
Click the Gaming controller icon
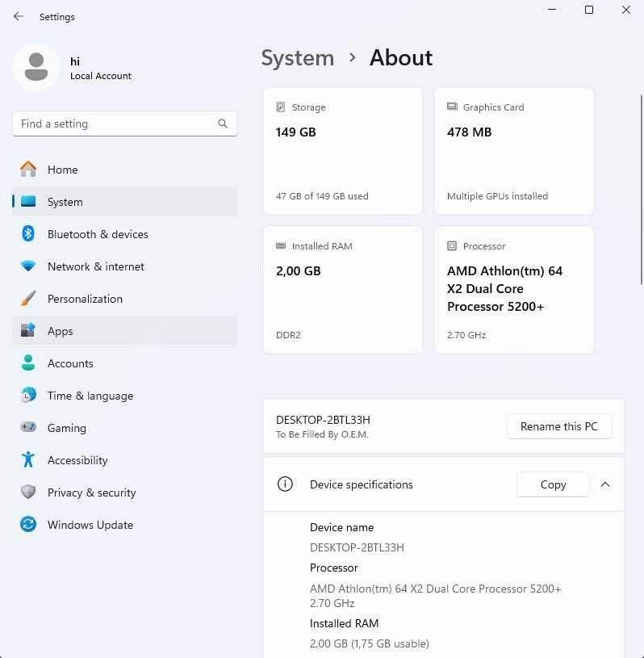click(x=28, y=427)
